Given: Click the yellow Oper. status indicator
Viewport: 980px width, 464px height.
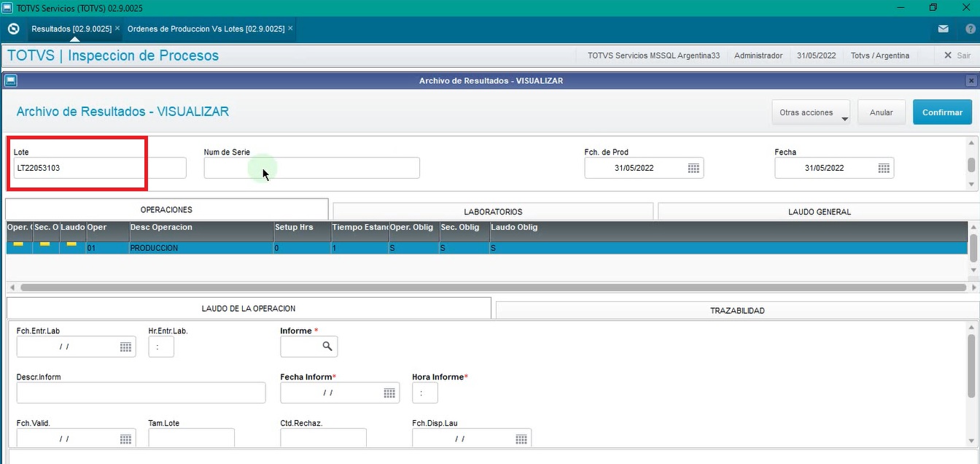Looking at the screenshot, I should (18, 244).
